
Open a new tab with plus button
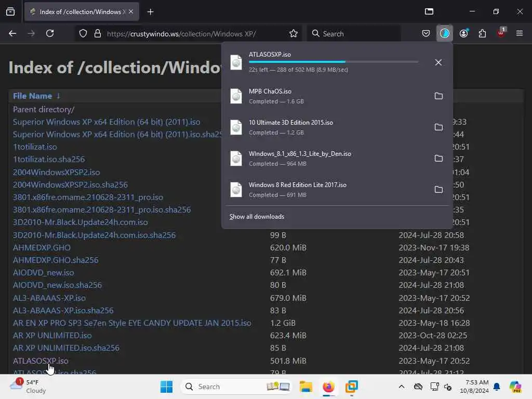point(150,12)
